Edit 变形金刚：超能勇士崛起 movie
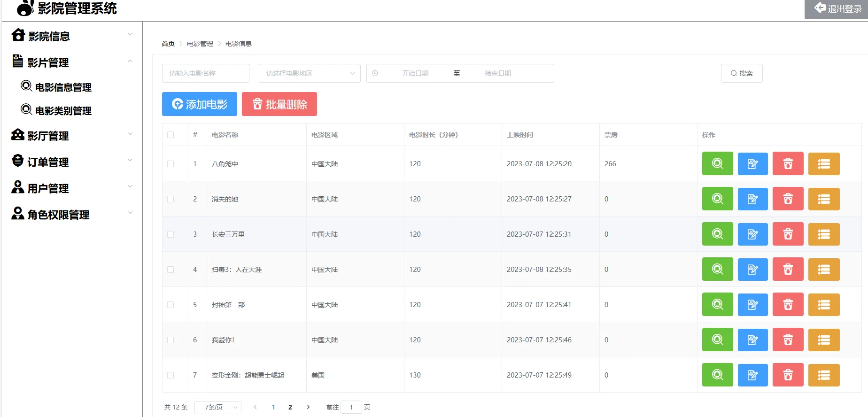 pos(752,375)
